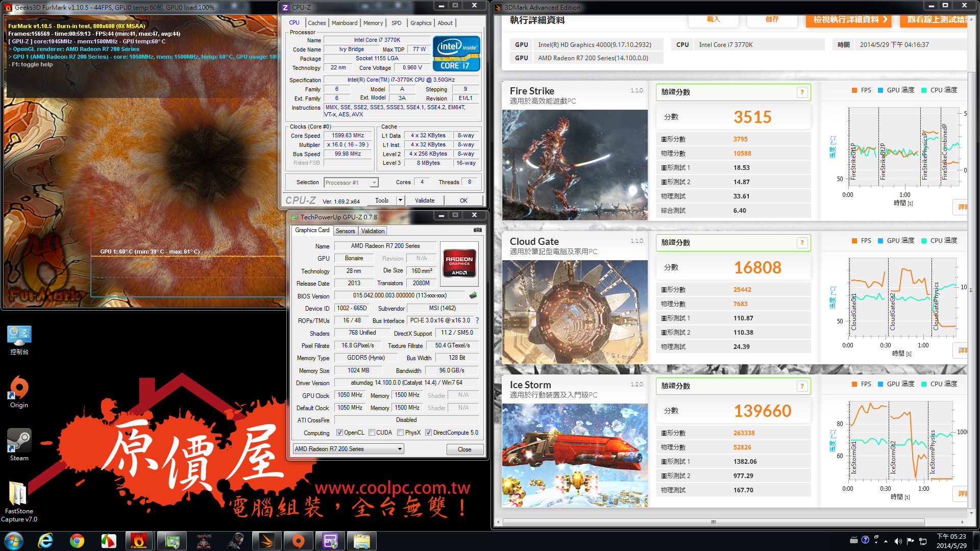Click the Fire Strike preview thumbnail

[x=575, y=165]
